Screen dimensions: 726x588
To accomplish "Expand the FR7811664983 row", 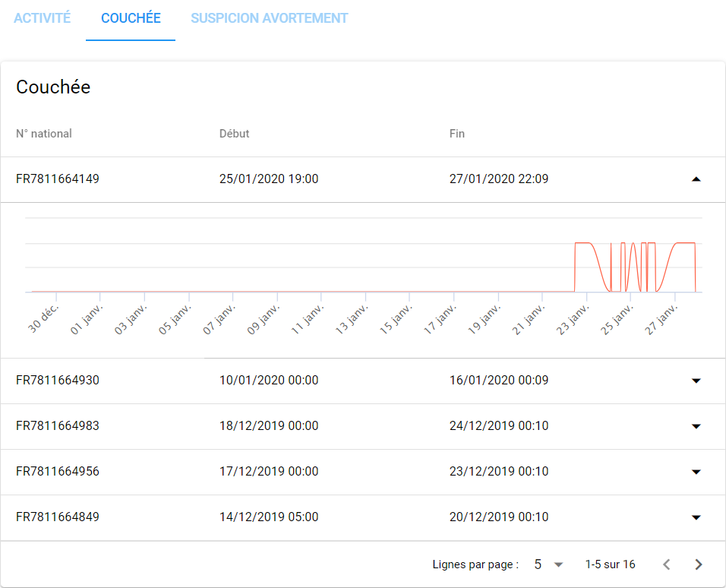I will coord(696,426).
